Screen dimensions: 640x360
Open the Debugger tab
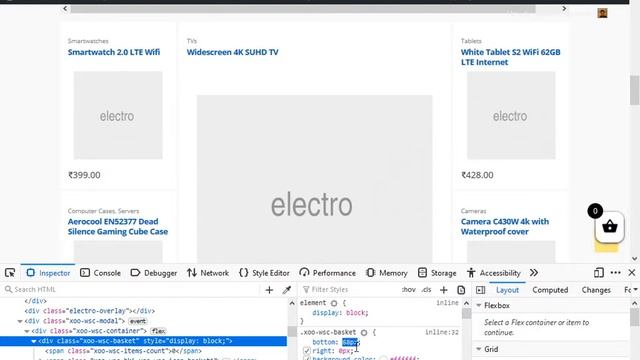(x=153, y=273)
